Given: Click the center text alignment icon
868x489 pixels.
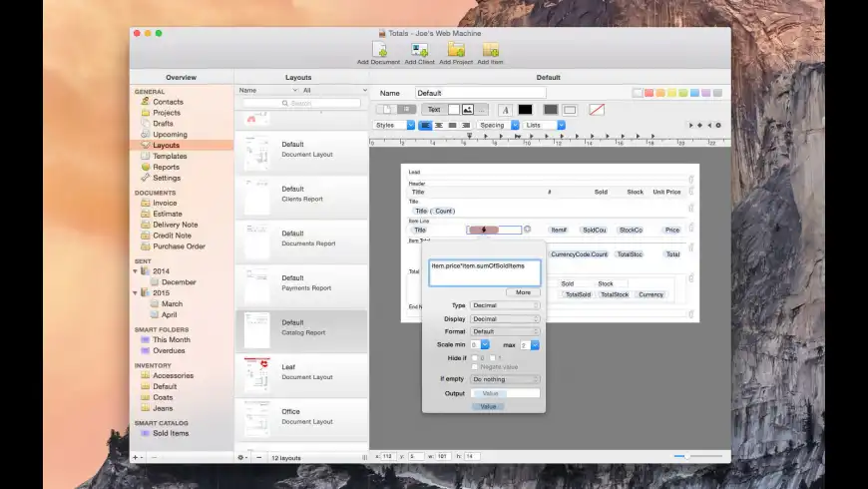Looking at the screenshot, I should (x=439, y=126).
